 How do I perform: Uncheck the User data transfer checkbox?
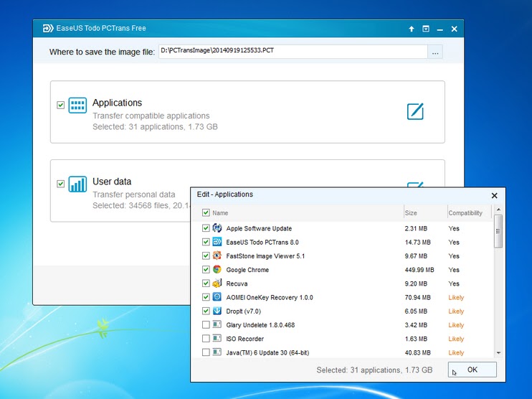(61, 184)
